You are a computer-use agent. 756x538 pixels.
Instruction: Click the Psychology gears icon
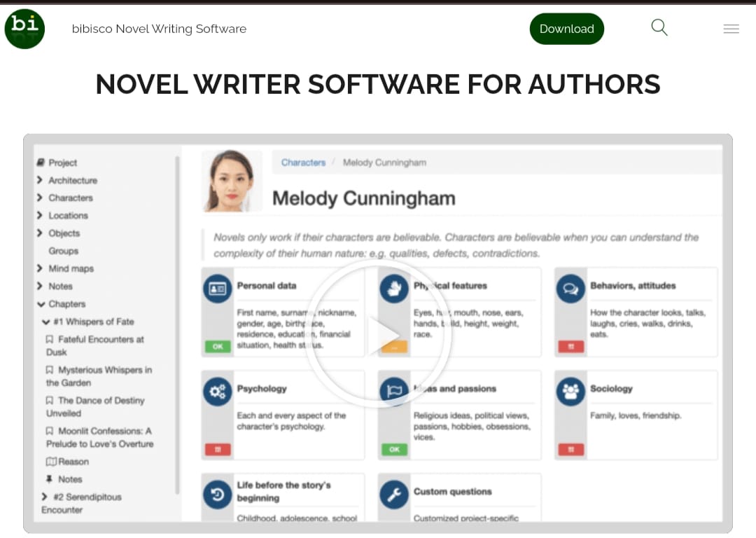(218, 392)
